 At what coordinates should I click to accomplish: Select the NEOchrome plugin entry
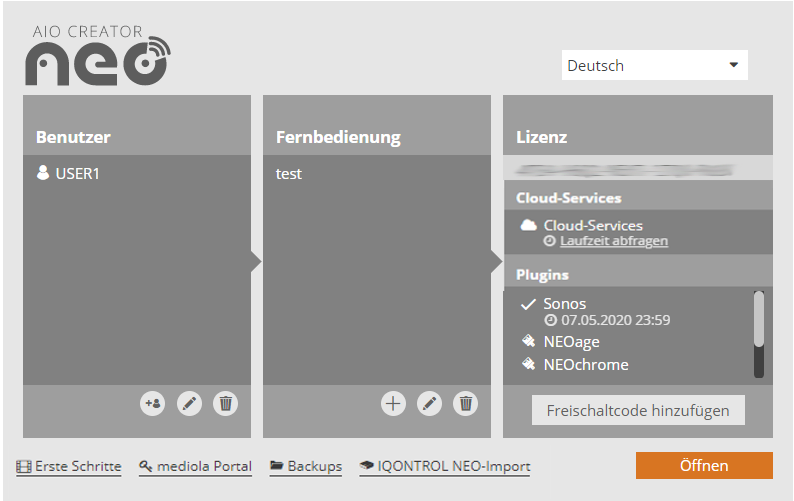pos(586,365)
